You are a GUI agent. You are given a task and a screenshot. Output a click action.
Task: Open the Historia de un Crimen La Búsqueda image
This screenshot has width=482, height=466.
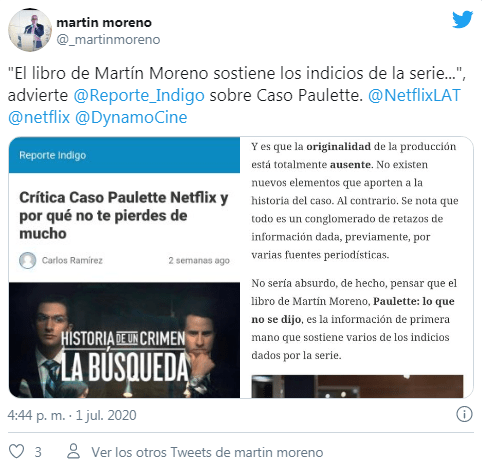124,340
